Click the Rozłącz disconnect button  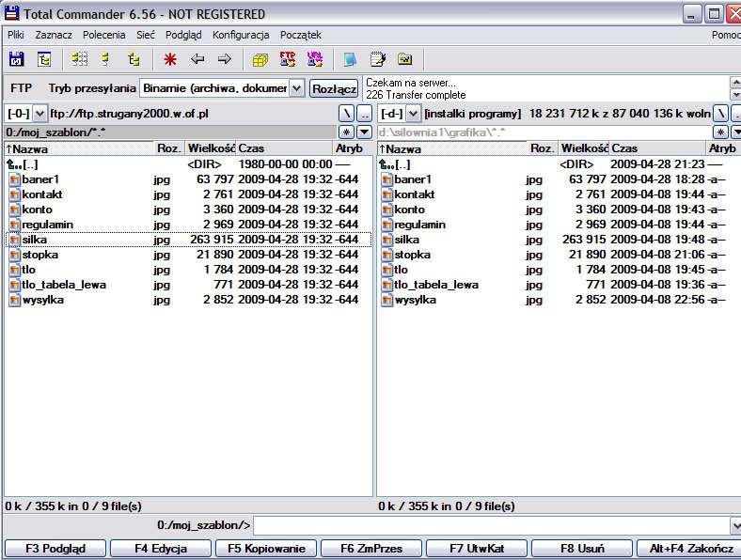tap(334, 88)
